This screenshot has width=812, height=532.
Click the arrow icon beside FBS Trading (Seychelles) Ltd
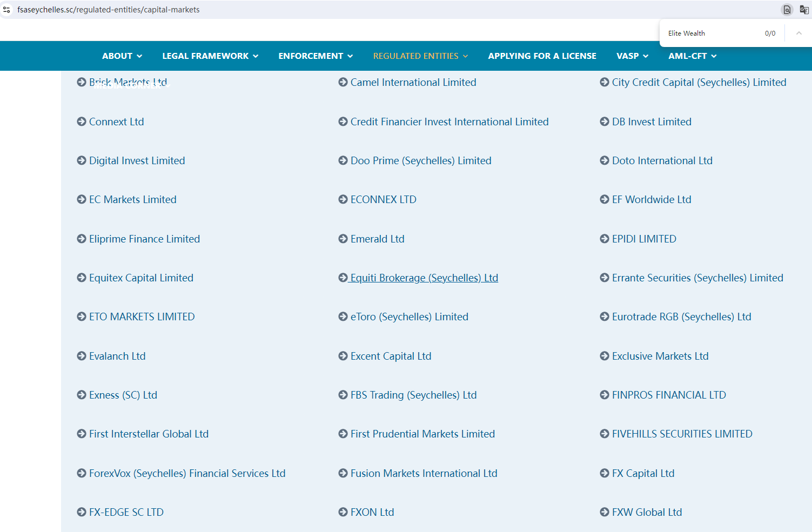click(x=343, y=395)
